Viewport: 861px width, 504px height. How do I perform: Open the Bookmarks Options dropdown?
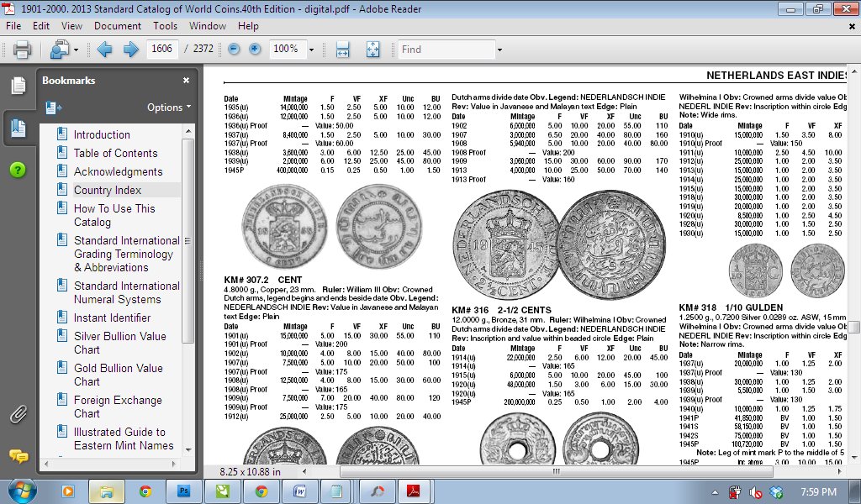(168, 108)
